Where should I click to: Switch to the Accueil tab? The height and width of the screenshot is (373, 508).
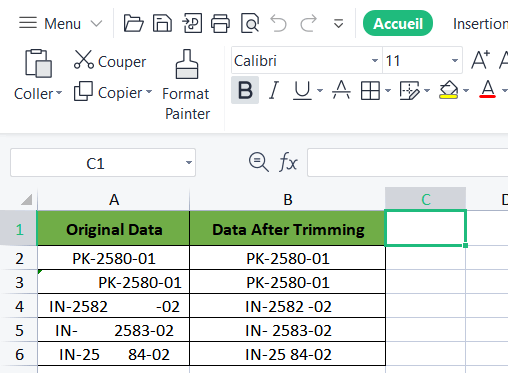[x=398, y=23]
